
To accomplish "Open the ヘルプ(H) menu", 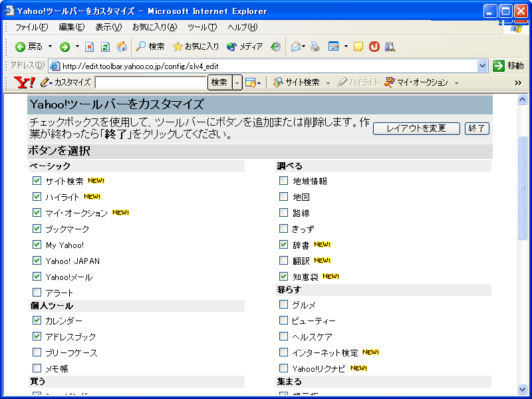I will tap(243, 27).
